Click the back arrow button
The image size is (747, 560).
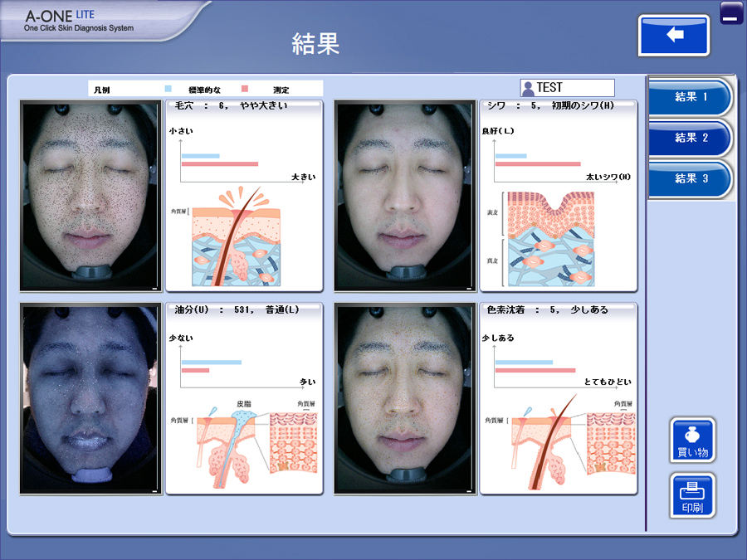coord(674,36)
